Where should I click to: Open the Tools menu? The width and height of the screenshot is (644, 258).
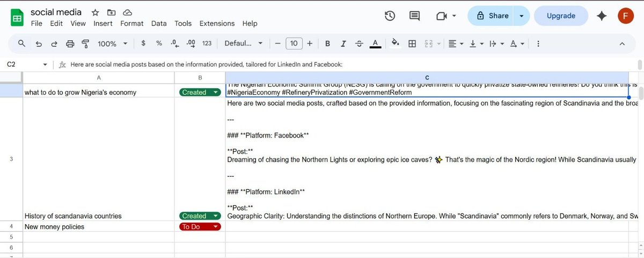183,24
